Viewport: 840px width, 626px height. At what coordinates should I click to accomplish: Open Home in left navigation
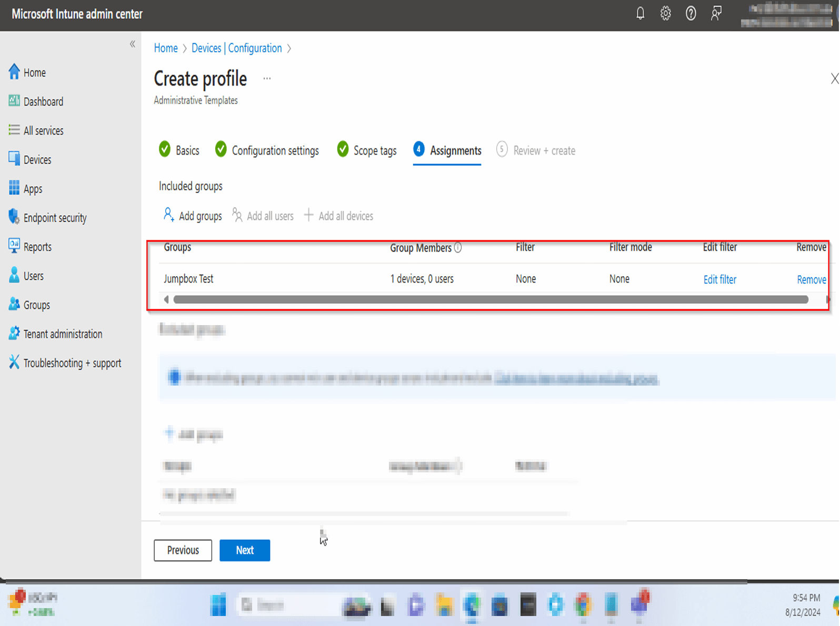pos(27,73)
